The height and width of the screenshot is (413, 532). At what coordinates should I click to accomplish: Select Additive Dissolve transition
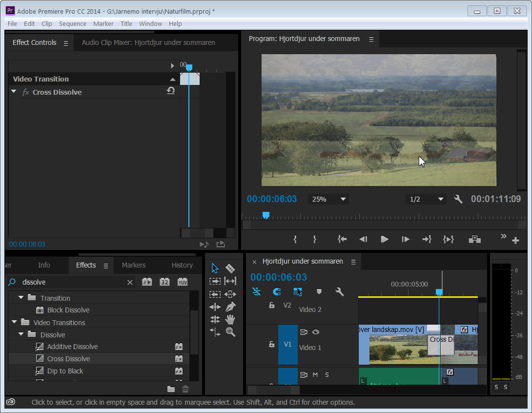(72, 347)
